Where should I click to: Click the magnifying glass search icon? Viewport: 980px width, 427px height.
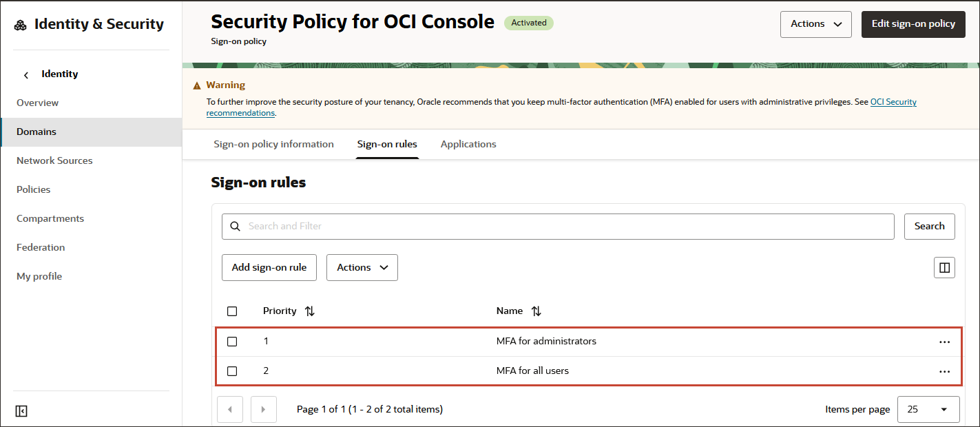click(x=235, y=226)
